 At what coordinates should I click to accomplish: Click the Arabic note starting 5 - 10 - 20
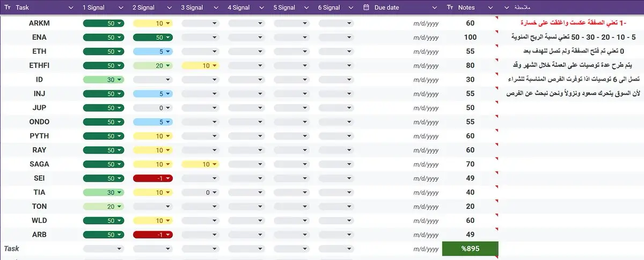[x=572, y=37]
